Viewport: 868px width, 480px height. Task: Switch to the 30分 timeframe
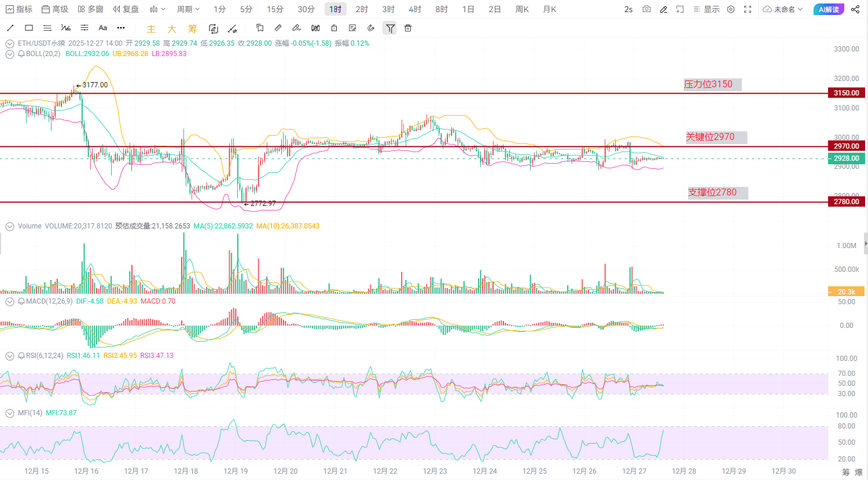point(306,9)
